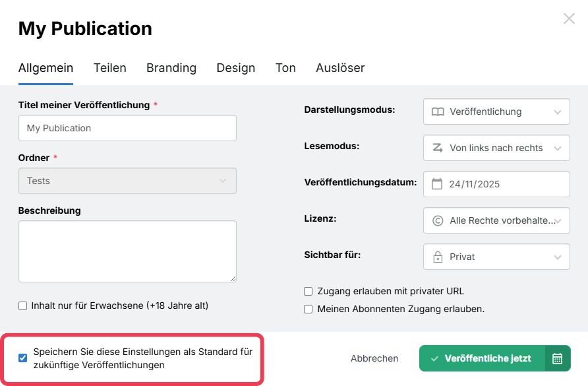Switch to the Teilen tab
This screenshot has width=588, height=386.
(110, 68)
